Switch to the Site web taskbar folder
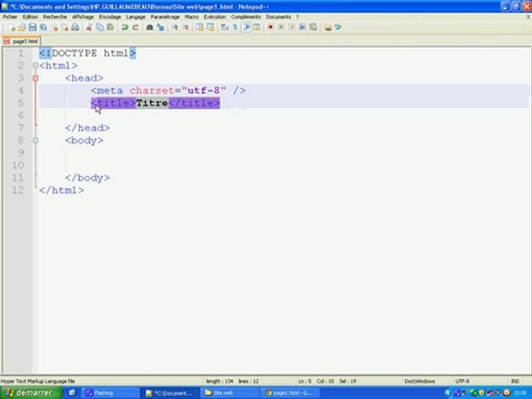 [230, 393]
